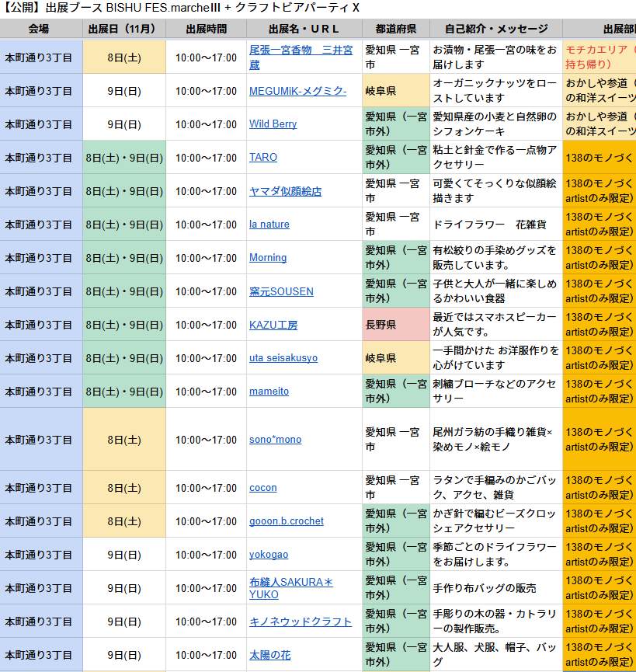The width and height of the screenshot is (636, 672).
Task: Click the MEGUMiK-メグミク- exhibitor link
Action: point(297,91)
